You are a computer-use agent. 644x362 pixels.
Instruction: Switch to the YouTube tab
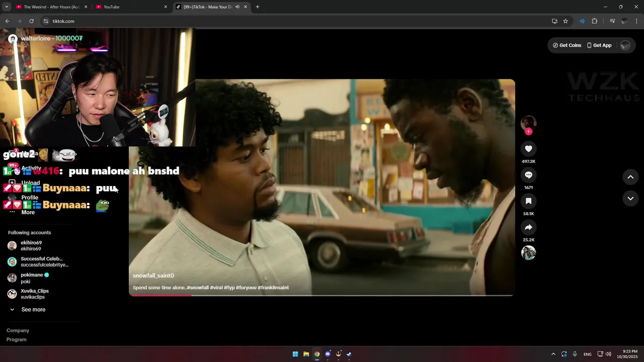pos(131,7)
